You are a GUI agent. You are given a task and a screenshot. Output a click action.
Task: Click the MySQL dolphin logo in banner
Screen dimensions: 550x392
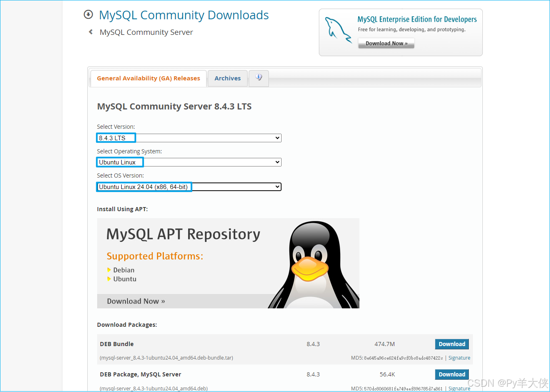click(x=338, y=30)
